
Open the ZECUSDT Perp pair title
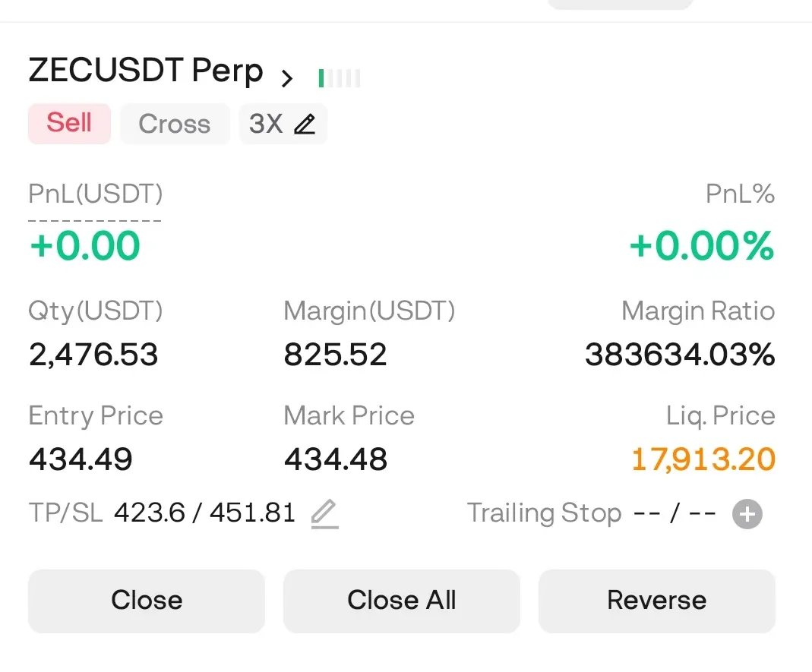pos(146,70)
